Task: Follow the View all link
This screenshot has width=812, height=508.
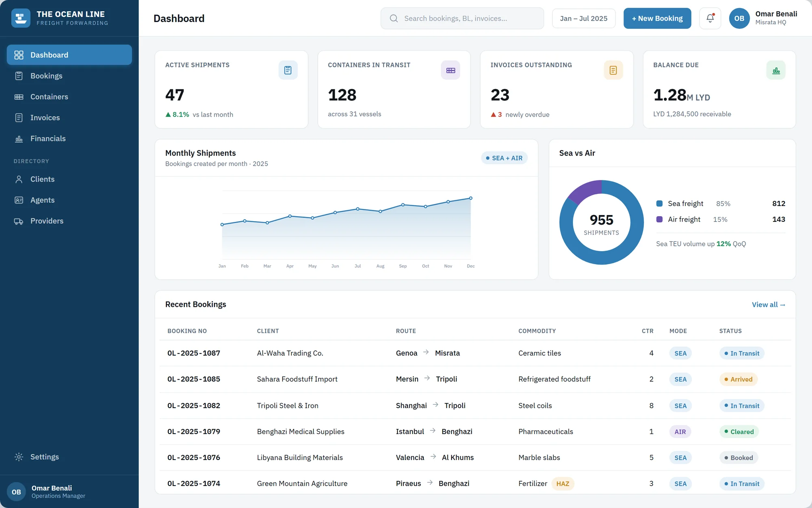Action: coord(768,304)
